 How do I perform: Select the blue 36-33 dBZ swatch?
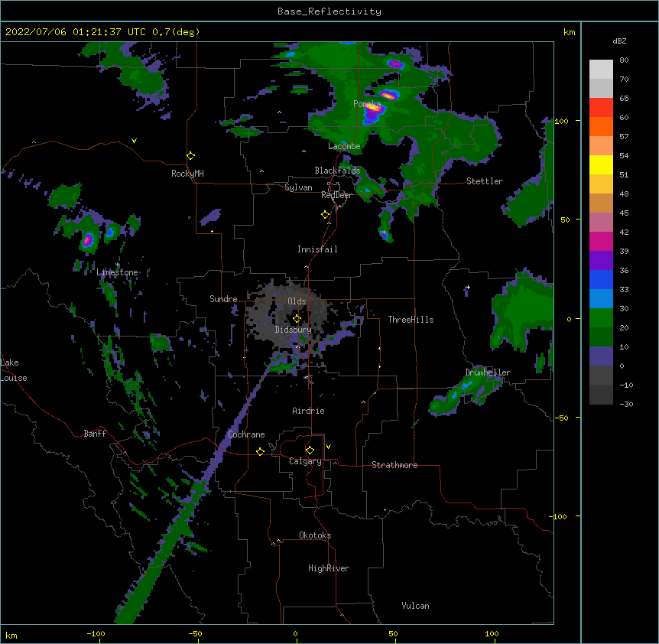601,279
